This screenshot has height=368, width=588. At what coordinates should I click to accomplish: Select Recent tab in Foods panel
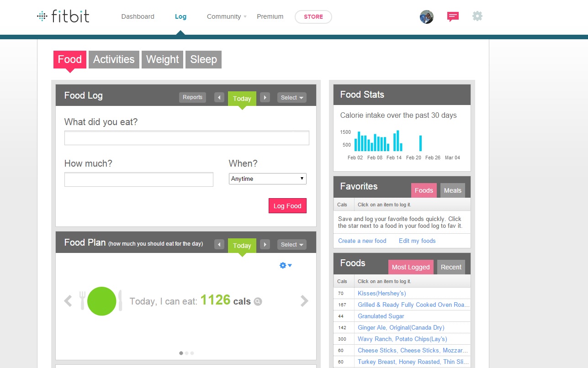451,267
